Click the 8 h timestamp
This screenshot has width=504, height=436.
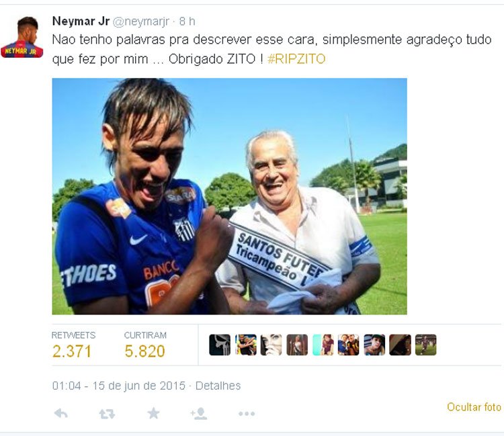[x=187, y=21]
